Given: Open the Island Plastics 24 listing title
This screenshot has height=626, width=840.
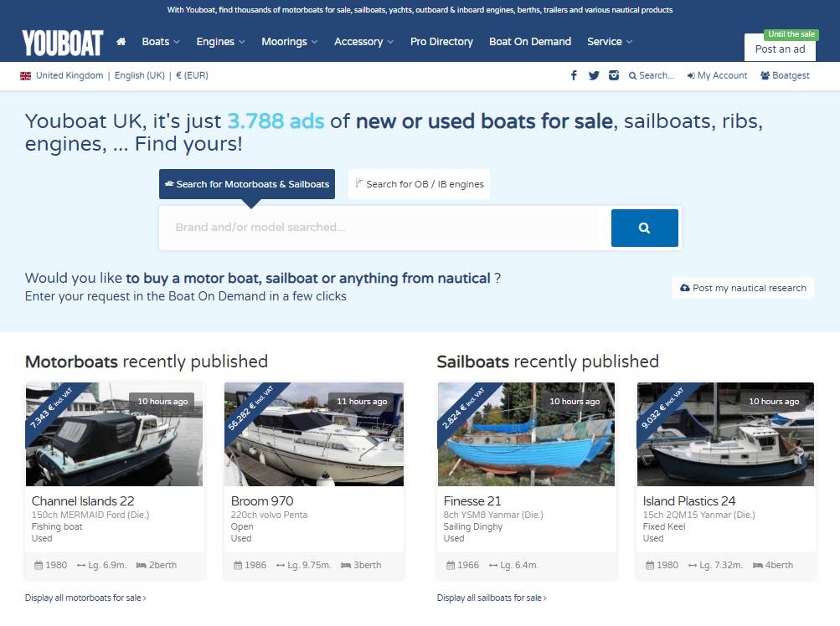Looking at the screenshot, I should click(689, 501).
